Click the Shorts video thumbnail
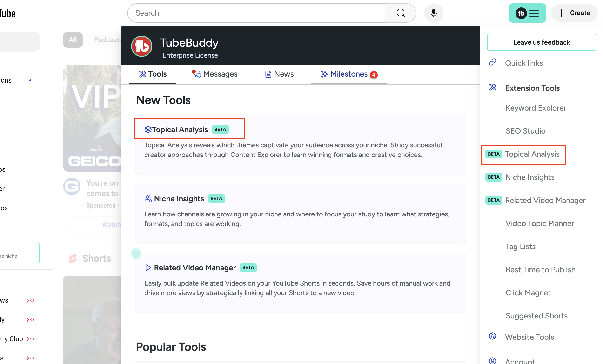The height and width of the screenshot is (364, 603). [92, 320]
